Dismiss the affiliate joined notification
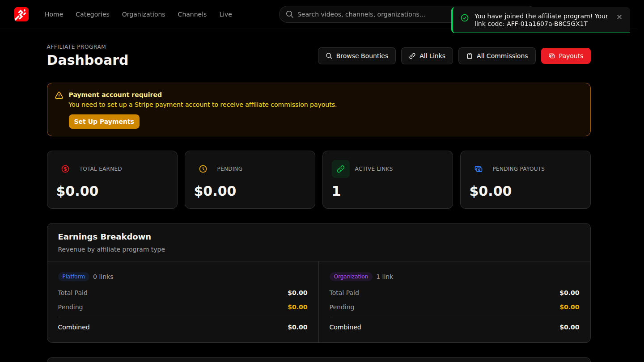 619,17
